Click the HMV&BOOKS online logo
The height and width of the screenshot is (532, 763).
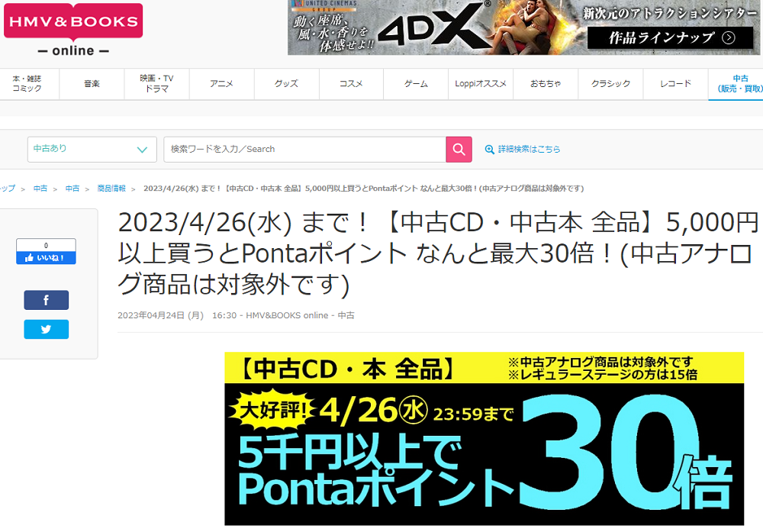click(73, 30)
